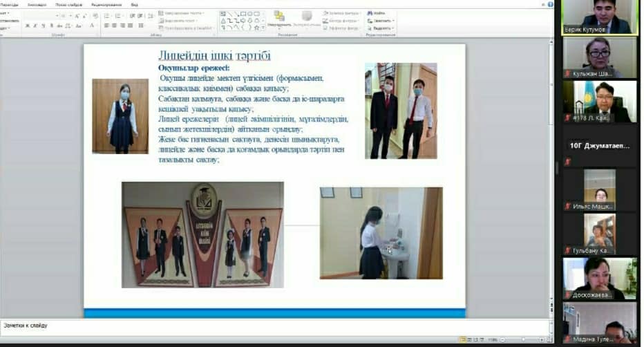
Task: Select Normal view icon in status bar
Action: click(462, 339)
